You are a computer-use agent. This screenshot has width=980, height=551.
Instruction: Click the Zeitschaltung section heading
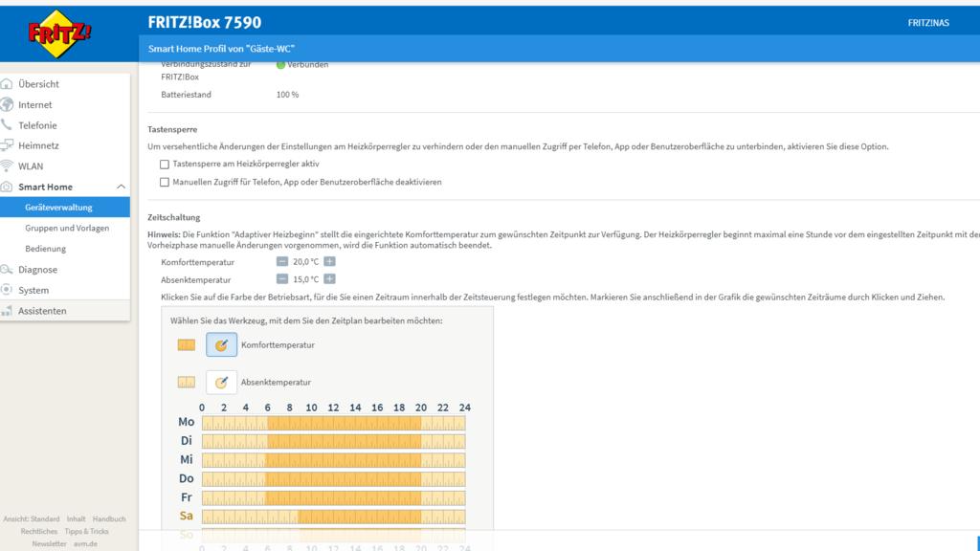[174, 217]
